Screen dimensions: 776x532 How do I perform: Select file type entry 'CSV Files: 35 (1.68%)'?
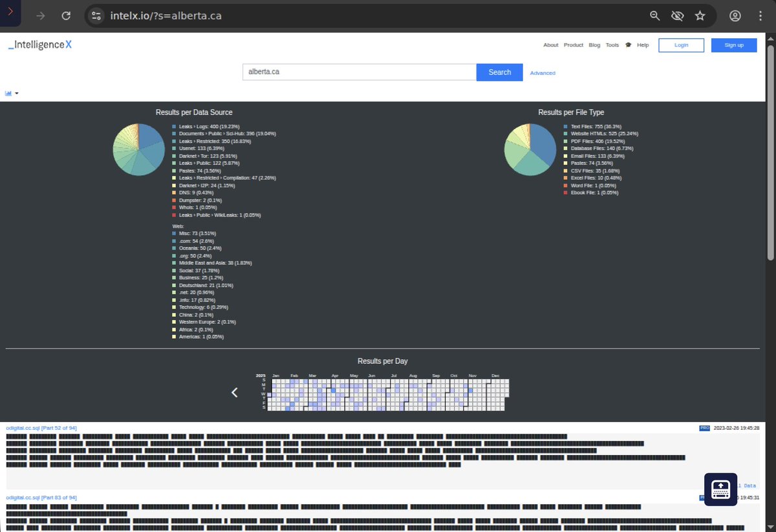coord(596,171)
